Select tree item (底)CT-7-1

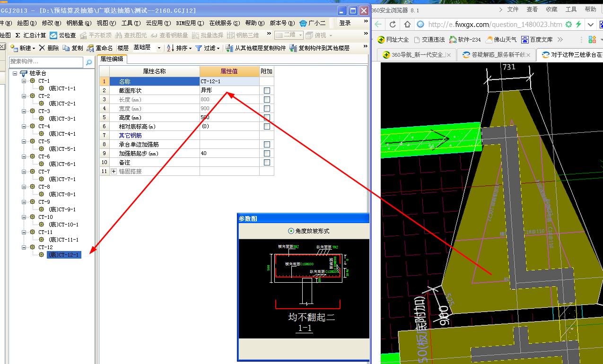(62, 179)
